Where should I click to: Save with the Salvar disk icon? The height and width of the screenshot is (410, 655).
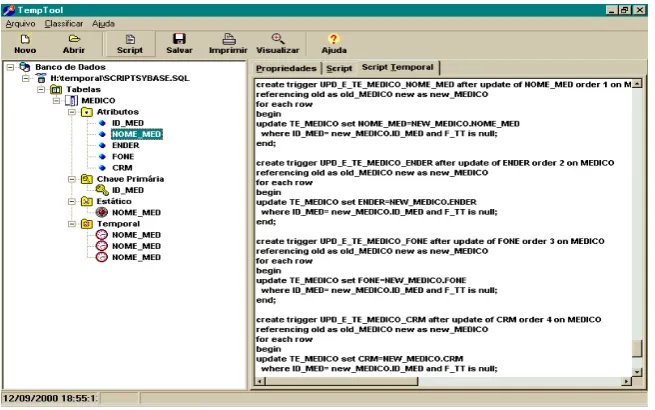click(179, 39)
